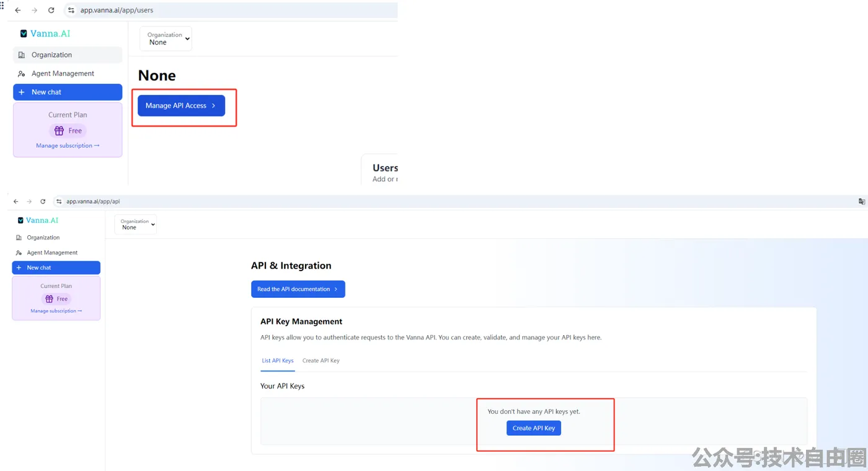Reload page in upper browser window
Image resolution: width=868 pixels, height=471 pixels.
[51, 11]
